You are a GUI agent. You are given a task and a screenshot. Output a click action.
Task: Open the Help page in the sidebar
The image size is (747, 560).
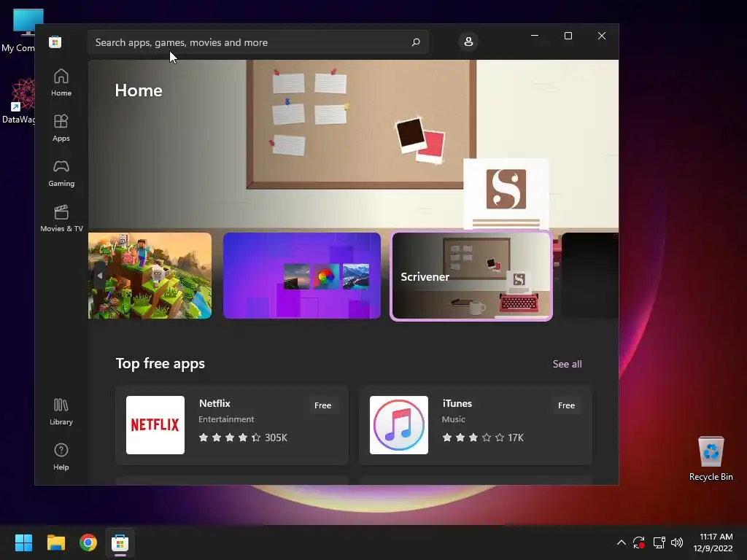(x=61, y=456)
